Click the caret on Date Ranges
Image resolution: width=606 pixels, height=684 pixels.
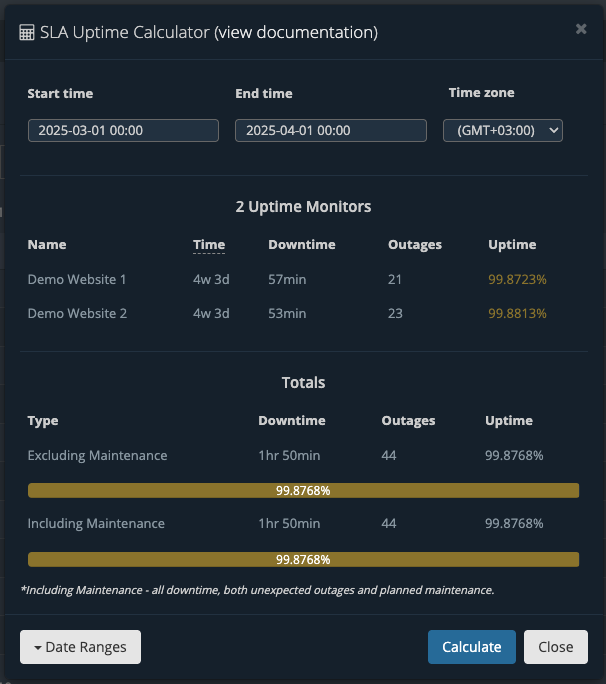(38, 648)
